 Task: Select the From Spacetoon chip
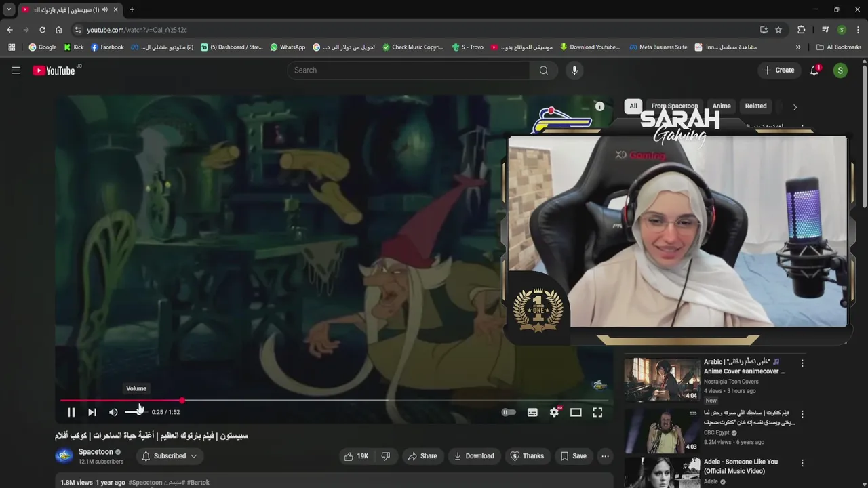pyautogui.click(x=675, y=106)
